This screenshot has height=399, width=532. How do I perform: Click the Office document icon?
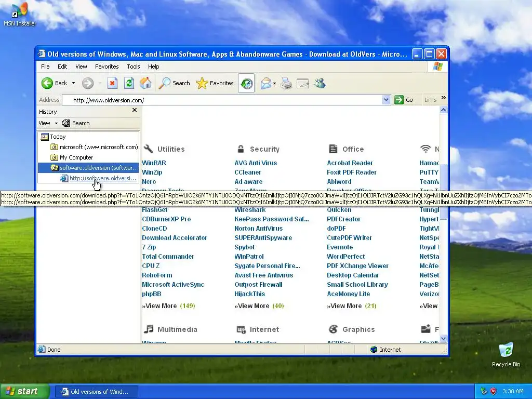[333, 149]
